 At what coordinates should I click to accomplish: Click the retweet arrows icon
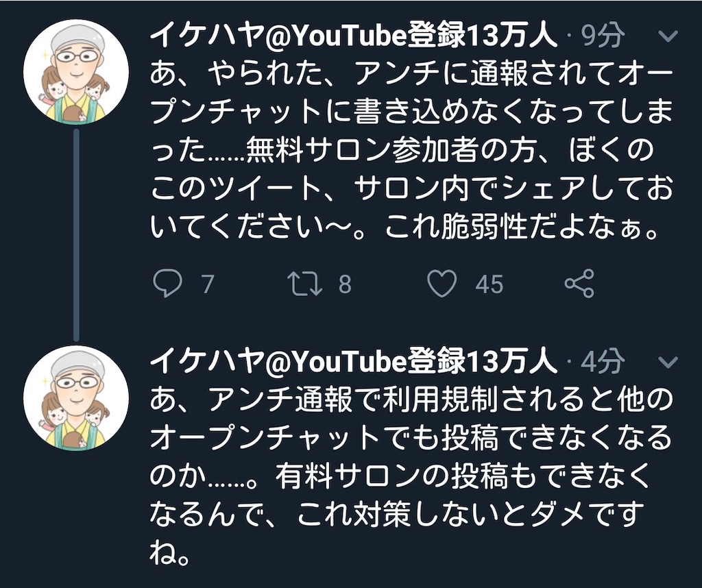[304, 284]
